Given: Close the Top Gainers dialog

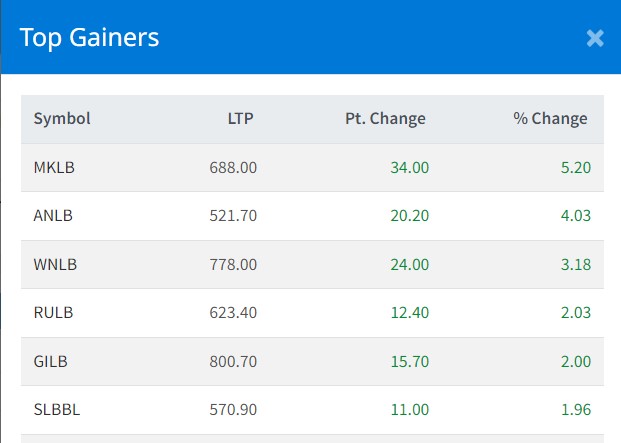Looking at the screenshot, I should click(x=595, y=38).
